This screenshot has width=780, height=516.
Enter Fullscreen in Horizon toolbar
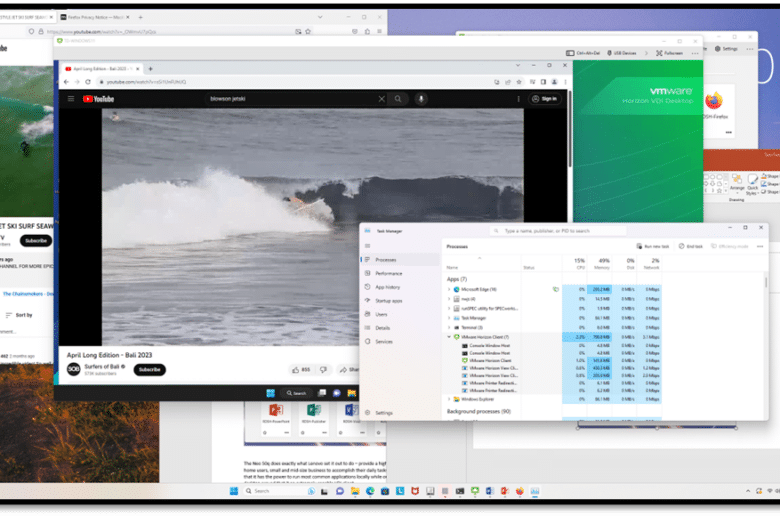(x=669, y=53)
